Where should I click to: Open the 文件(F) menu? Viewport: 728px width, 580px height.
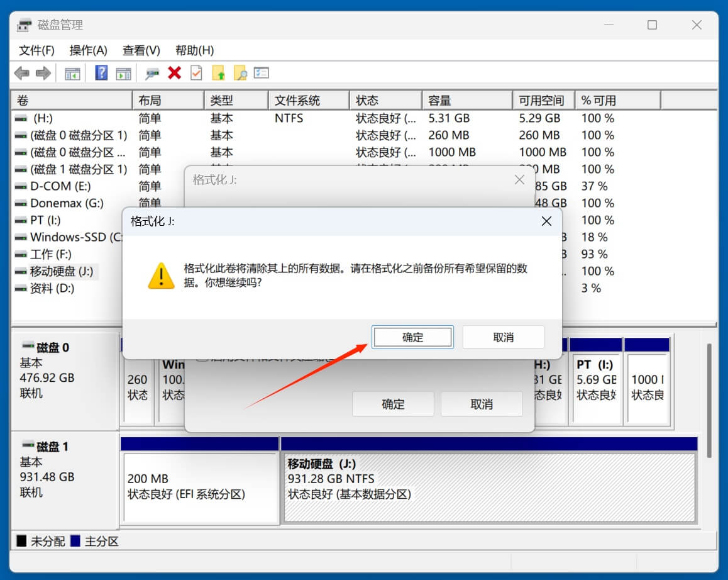coord(36,50)
